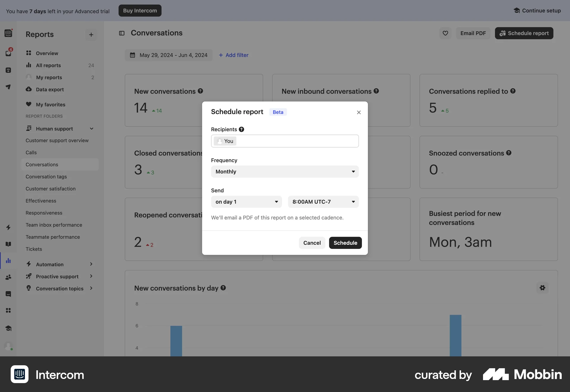The width and height of the screenshot is (570, 392).
Task: Remove the 'You' recipient chip
Action: point(225,141)
